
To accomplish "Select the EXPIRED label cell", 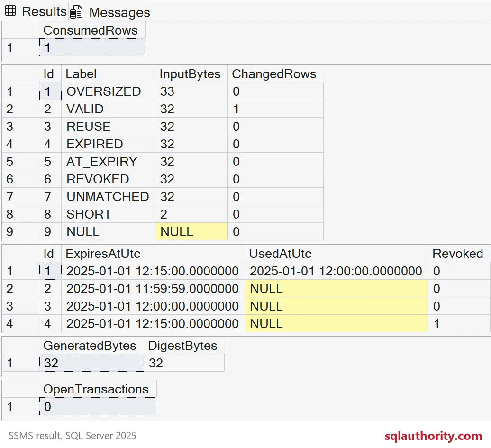I will tap(108, 144).
